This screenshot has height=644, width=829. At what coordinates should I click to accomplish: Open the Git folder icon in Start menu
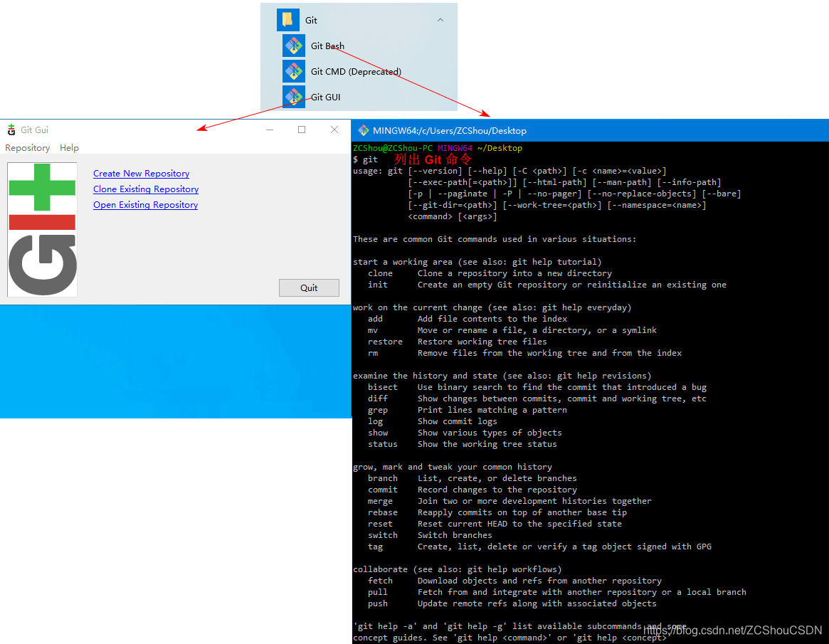pos(288,20)
